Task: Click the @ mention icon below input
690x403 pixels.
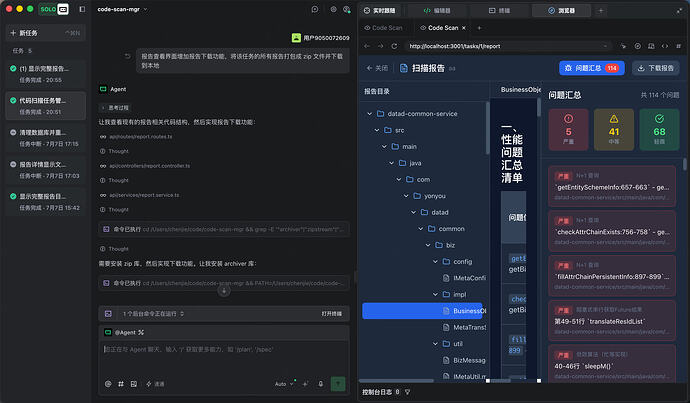Action: [x=108, y=384]
